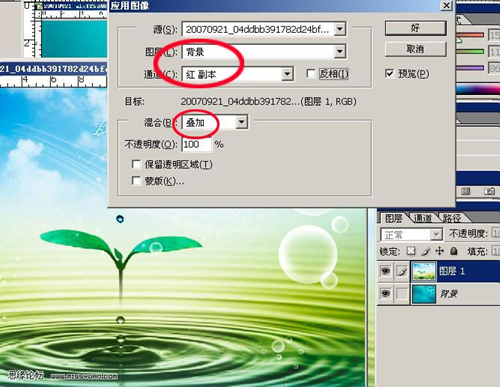500x387 pixels.
Task: Switch to the 通道 tab
Action: click(x=423, y=218)
